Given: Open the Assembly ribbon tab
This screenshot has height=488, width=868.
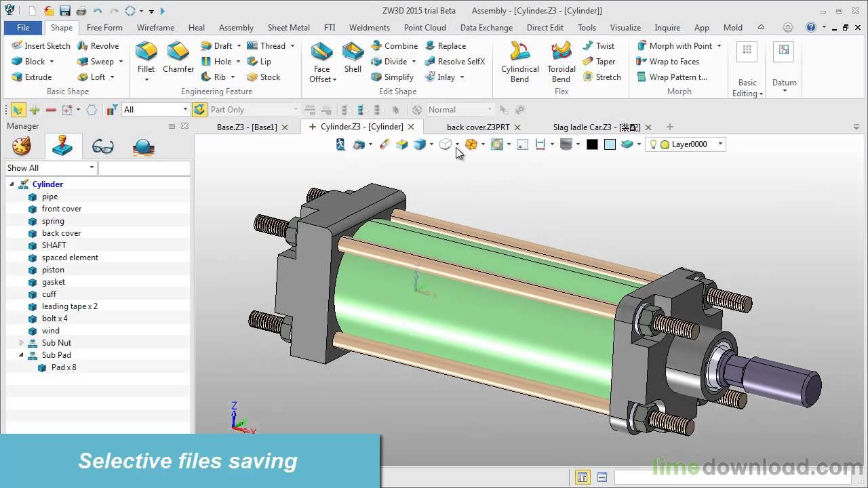Looking at the screenshot, I should 236,28.
